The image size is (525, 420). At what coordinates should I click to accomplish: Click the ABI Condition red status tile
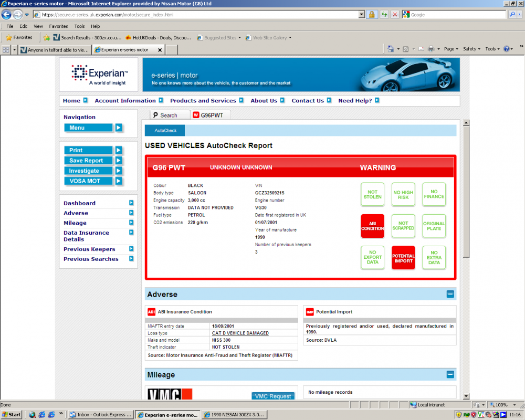click(372, 226)
